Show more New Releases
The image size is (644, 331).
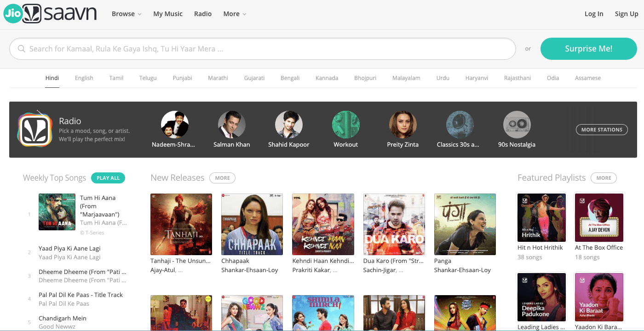(x=222, y=178)
